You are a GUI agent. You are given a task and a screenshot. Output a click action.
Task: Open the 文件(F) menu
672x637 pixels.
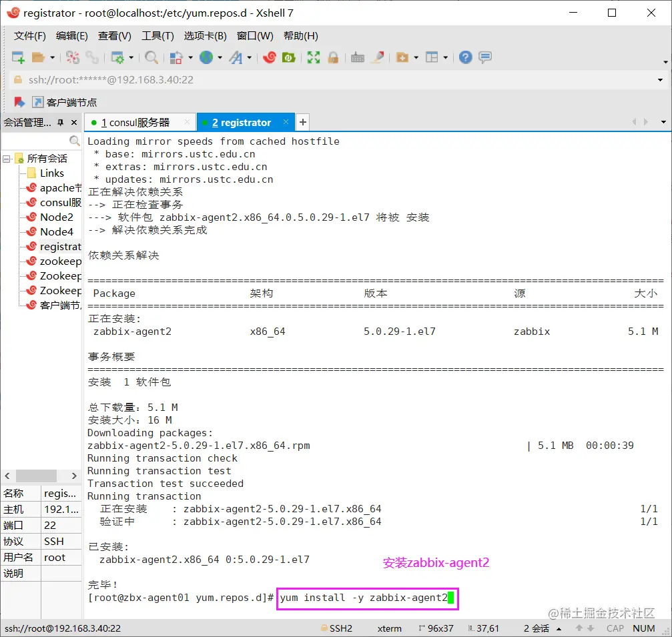coord(29,35)
